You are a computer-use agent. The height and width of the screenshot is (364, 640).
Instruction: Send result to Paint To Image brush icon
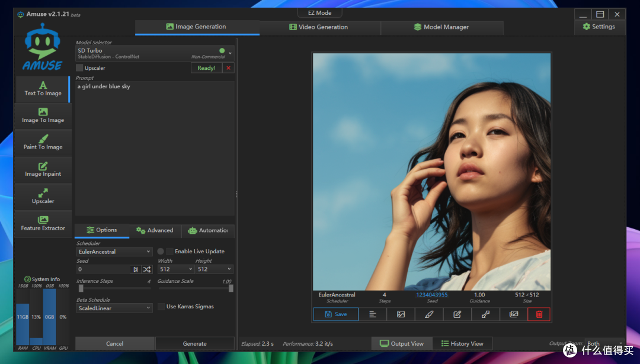point(429,314)
